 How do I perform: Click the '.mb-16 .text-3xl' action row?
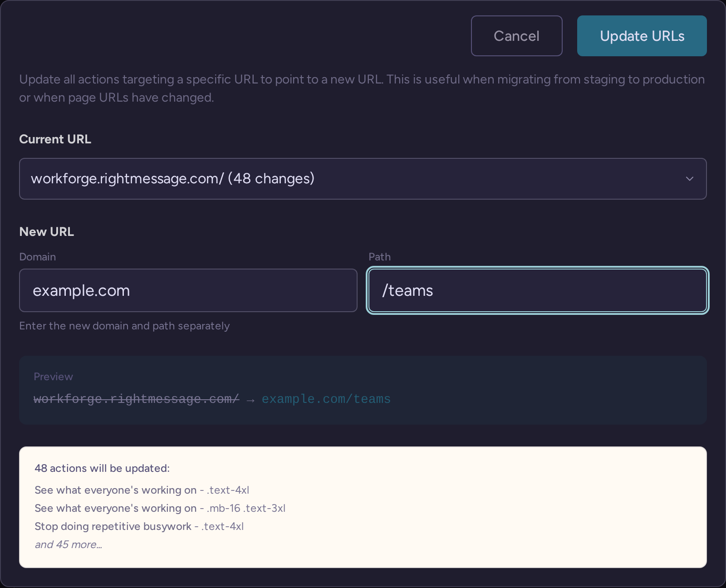tap(160, 508)
